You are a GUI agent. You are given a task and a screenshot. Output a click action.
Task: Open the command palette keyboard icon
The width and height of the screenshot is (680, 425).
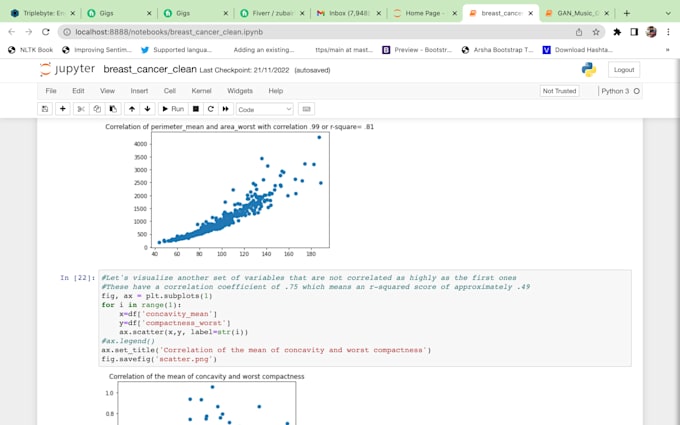point(306,109)
